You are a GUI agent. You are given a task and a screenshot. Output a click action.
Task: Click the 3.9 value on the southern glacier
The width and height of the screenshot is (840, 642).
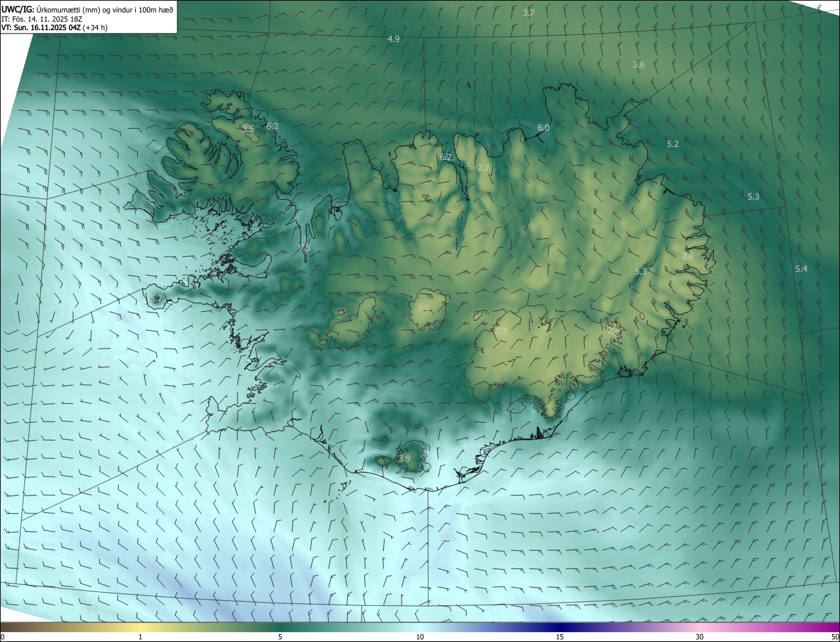coord(404,458)
